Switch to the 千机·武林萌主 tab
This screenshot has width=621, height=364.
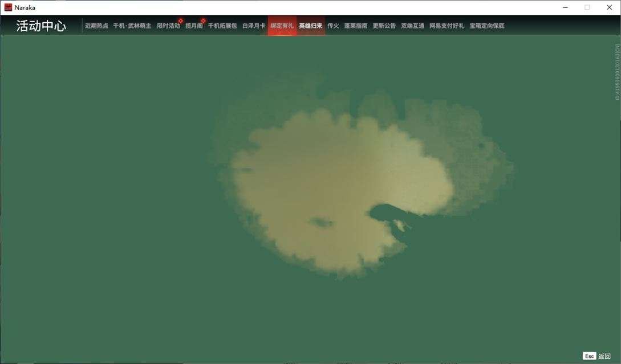pos(132,26)
